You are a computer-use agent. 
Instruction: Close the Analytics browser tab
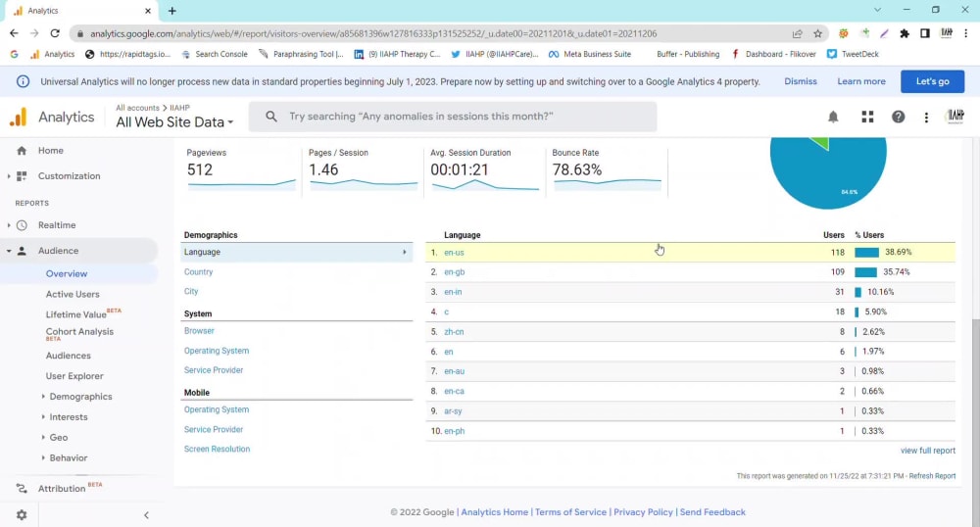point(148,11)
